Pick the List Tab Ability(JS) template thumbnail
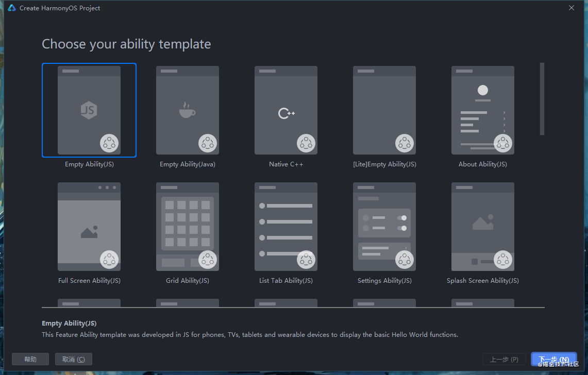Image resolution: width=588 pixels, height=375 pixels. coord(286,227)
